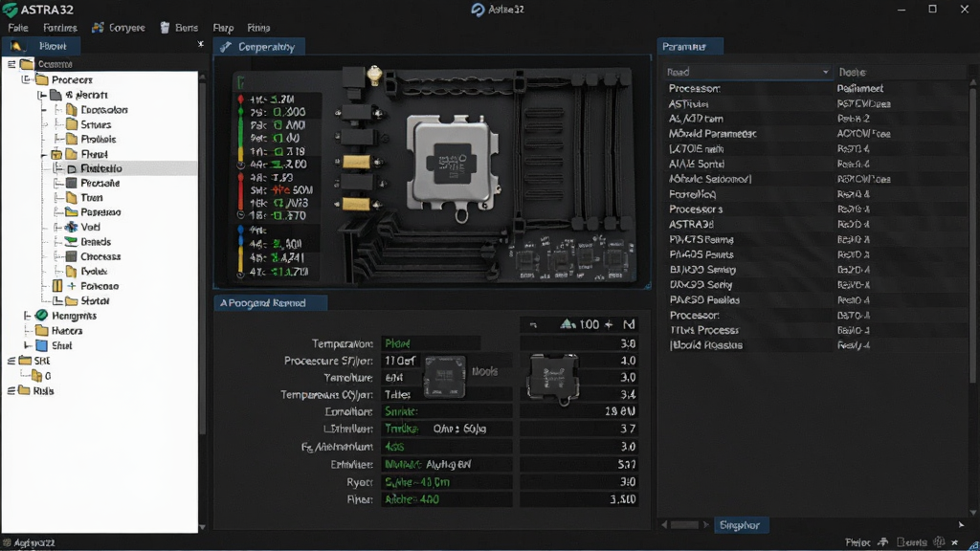Expand the Rists tree node
980x551 pixels.
[x=11, y=390]
